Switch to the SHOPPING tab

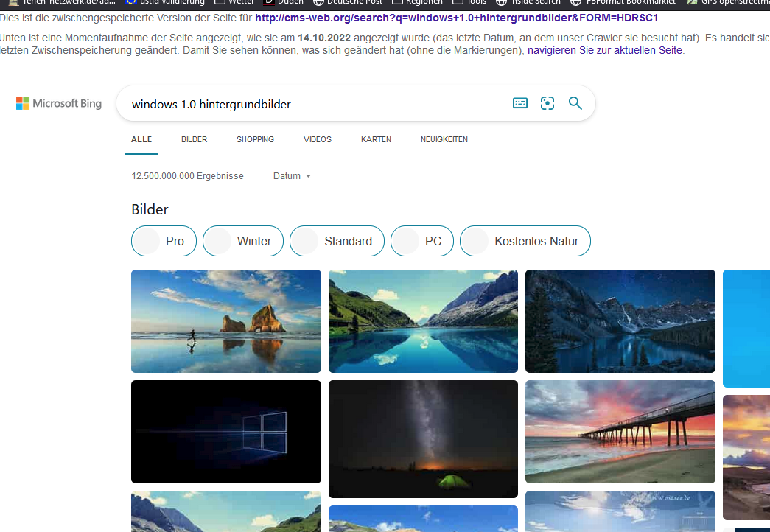pos(256,139)
